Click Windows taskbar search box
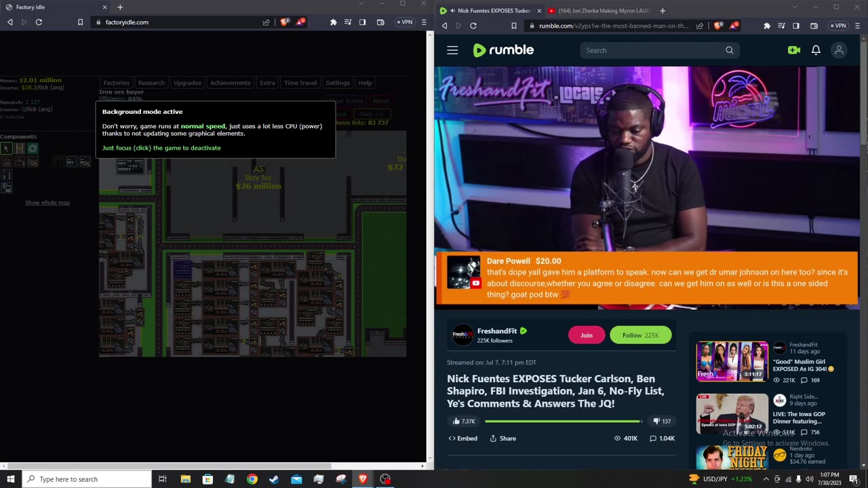Screen dimensions: 868x488 point(87,479)
